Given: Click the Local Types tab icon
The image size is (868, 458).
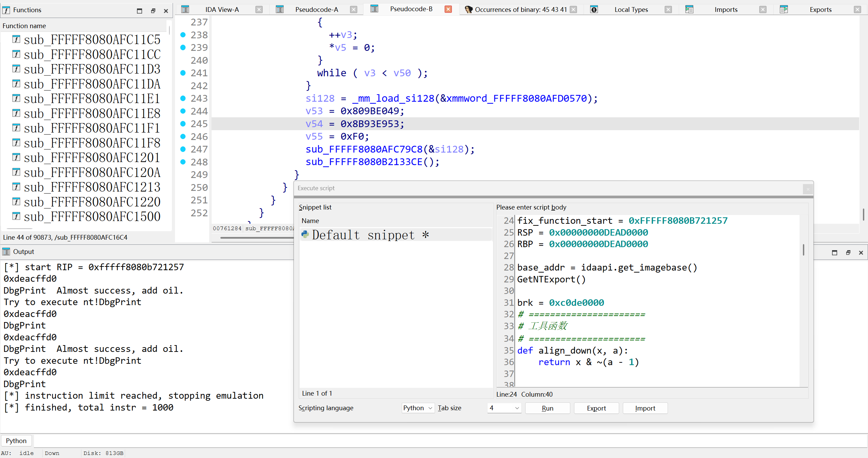Looking at the screenshot, I should (594, 9).
